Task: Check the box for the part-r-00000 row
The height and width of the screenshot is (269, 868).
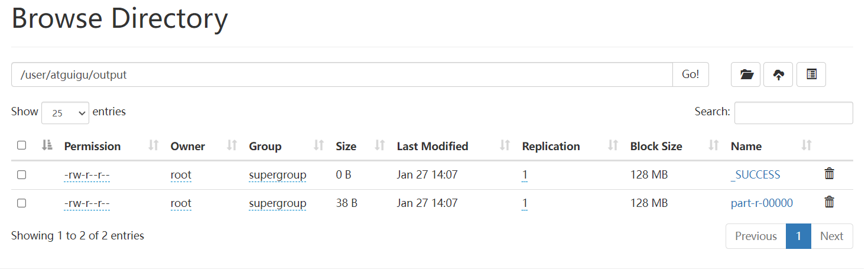Action: point(22,203)
